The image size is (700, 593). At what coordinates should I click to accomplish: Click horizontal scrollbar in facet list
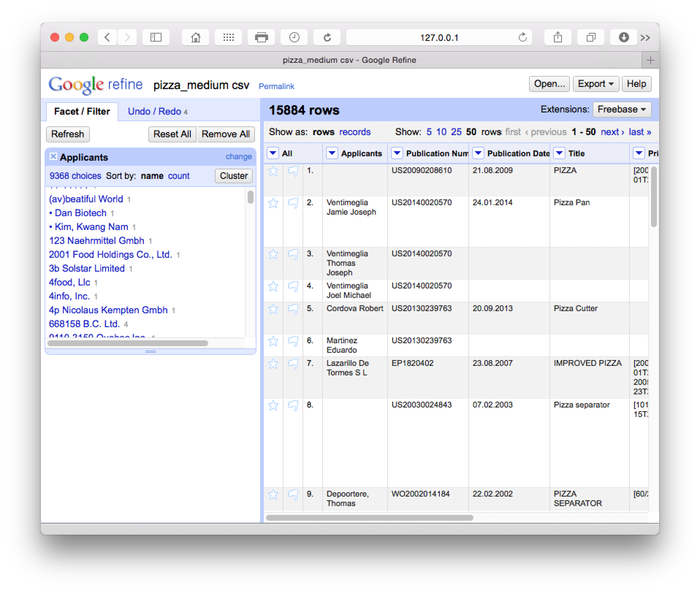[x=128, y=343]
